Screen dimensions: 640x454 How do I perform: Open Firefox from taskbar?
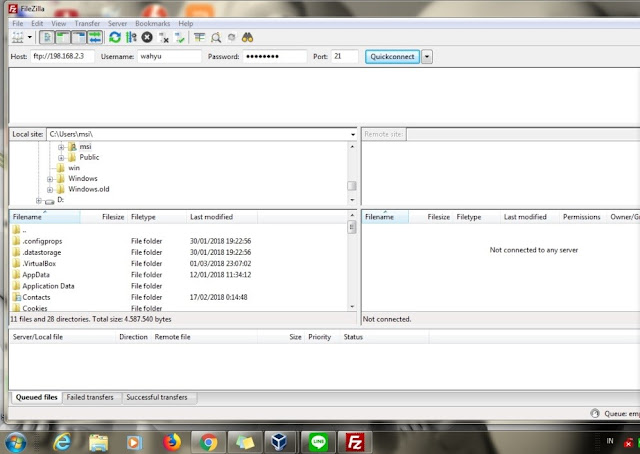click(171, 442)
